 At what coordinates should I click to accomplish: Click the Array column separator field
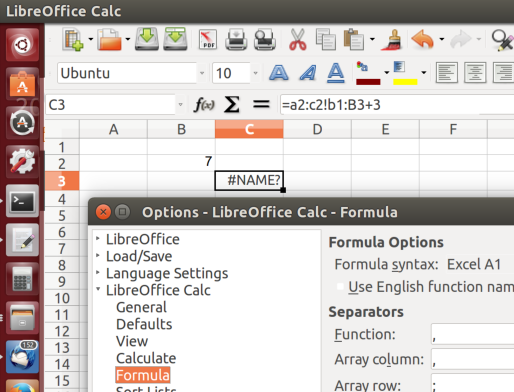tap(473, 359)
